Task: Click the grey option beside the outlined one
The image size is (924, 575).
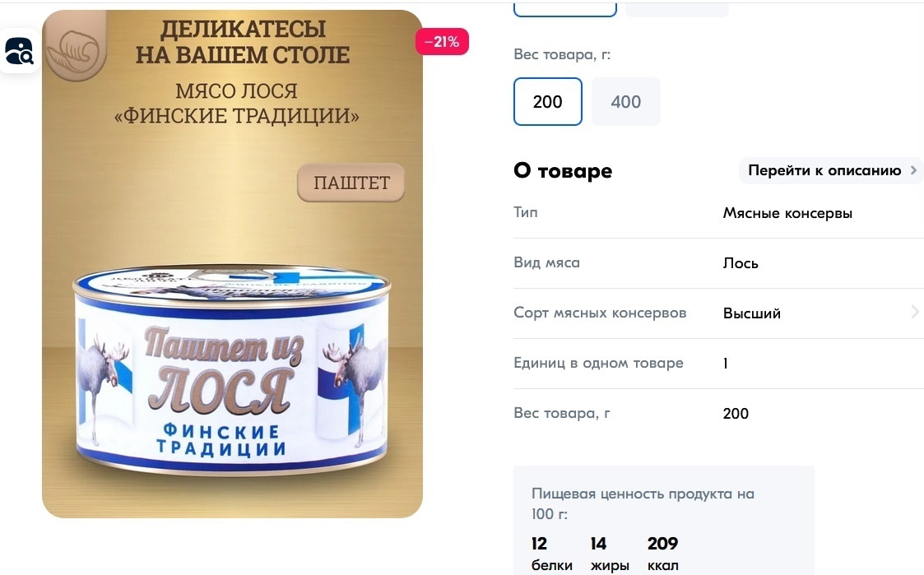Action: [x=676, y=8]
